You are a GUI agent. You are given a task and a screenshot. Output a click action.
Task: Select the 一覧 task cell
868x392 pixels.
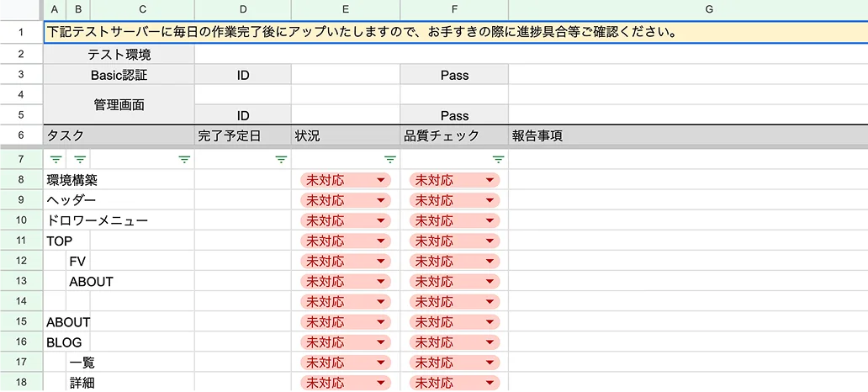130,363
